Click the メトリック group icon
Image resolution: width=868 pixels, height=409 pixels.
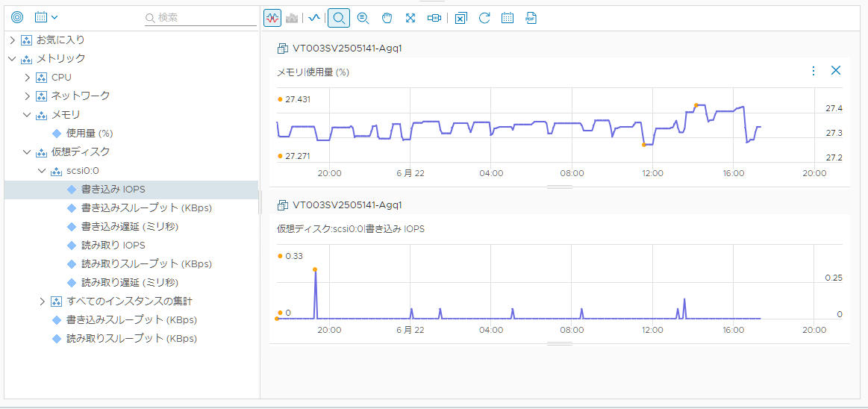coord(26,59)
